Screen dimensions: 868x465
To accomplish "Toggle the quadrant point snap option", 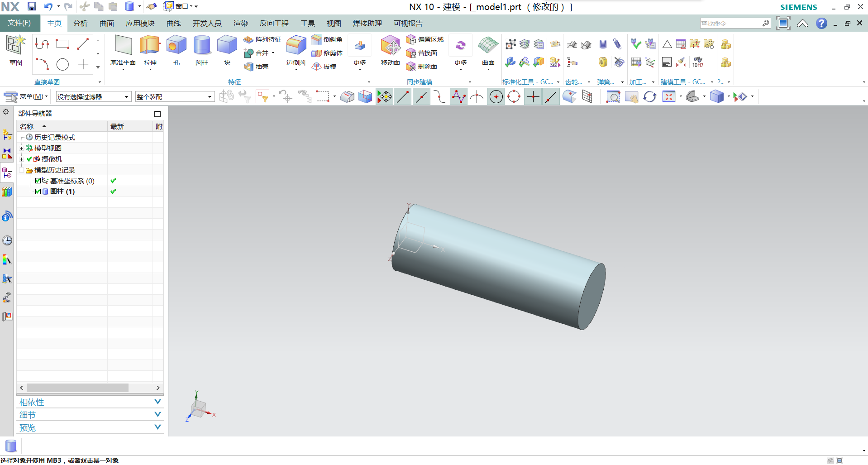I will click(x=514, y=97).
